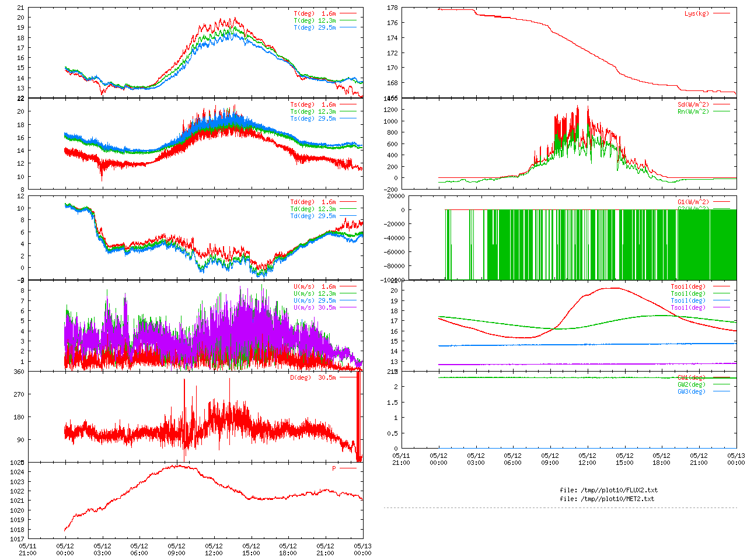This screenshot has width=747, height=560.
Task: Select the Td(deg) 12.3m legend entry
Action: point(313,209)
